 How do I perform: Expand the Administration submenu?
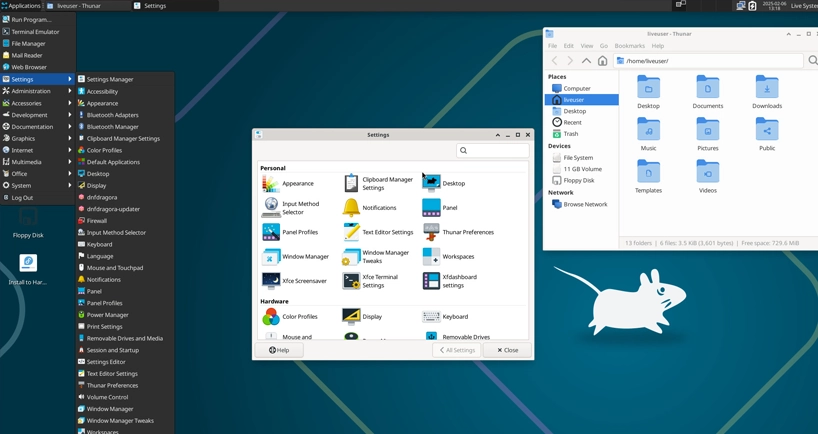click(x=36, y=91)
